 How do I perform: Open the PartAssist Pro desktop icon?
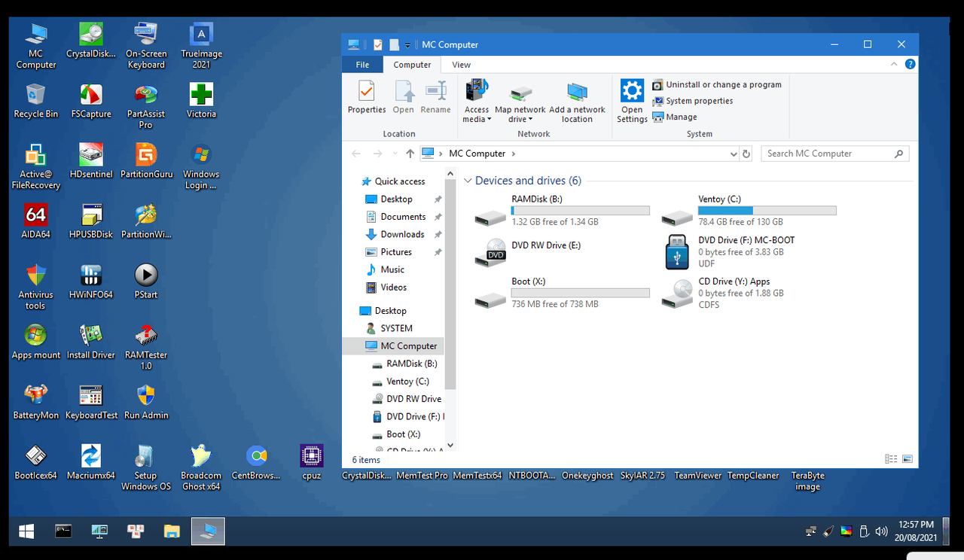coord(146,105)
